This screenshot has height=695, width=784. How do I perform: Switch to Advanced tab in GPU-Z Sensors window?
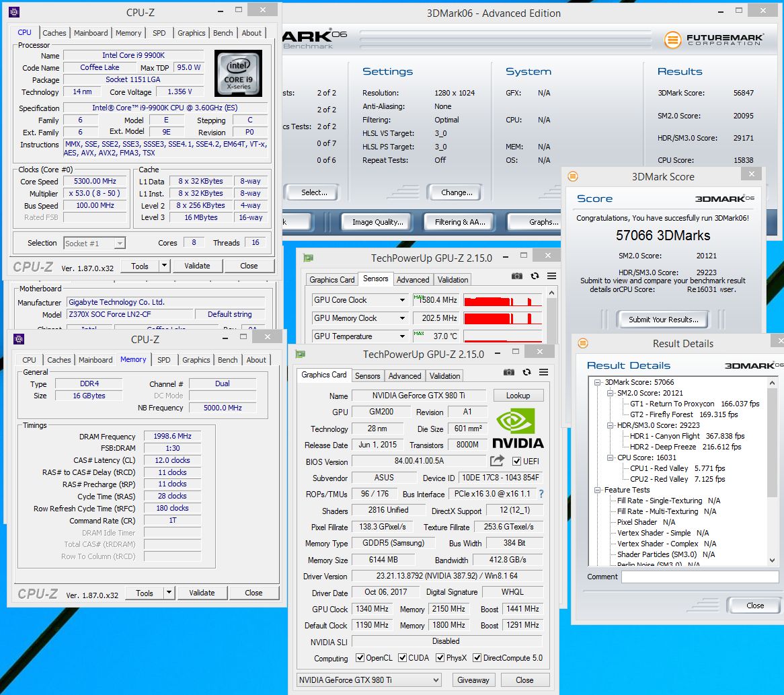coord(412,280)
